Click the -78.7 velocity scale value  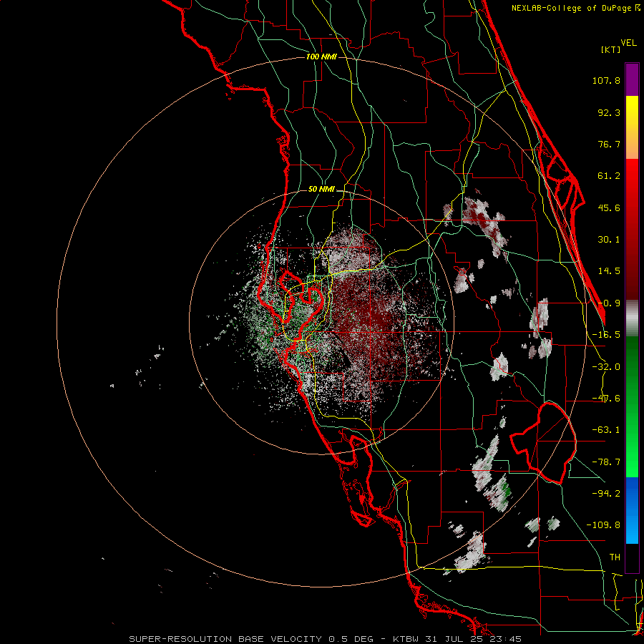coord(606,462)
